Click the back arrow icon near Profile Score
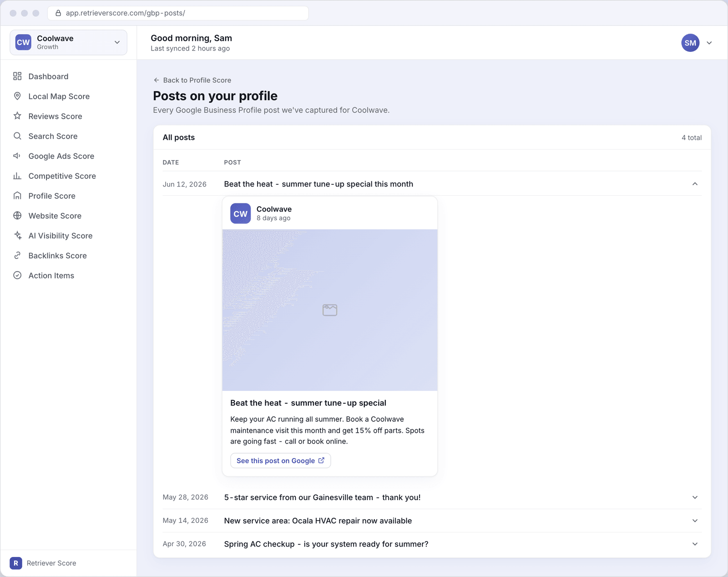 click(x=157, y=80)
